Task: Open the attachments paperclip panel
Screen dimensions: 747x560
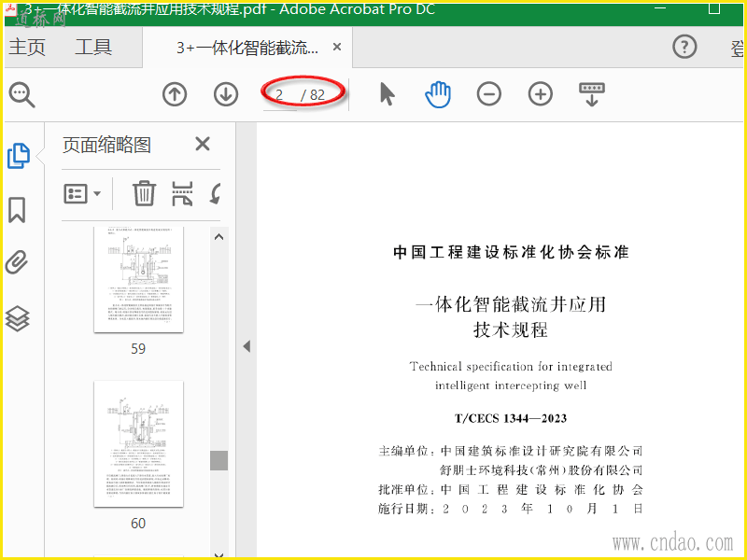Action: 17,262
